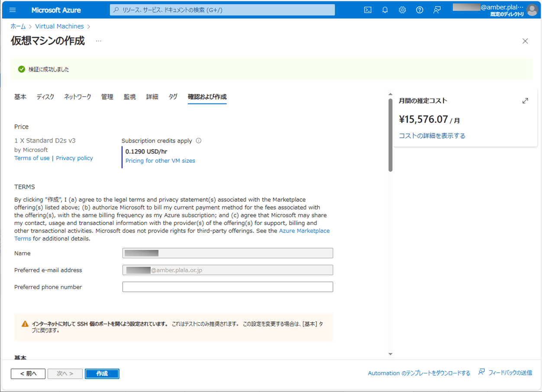Image resolution: width=542 pixels, height=392 pixels.
Task: Click the SSH warning triangle icon
Action: pos(25,324)
